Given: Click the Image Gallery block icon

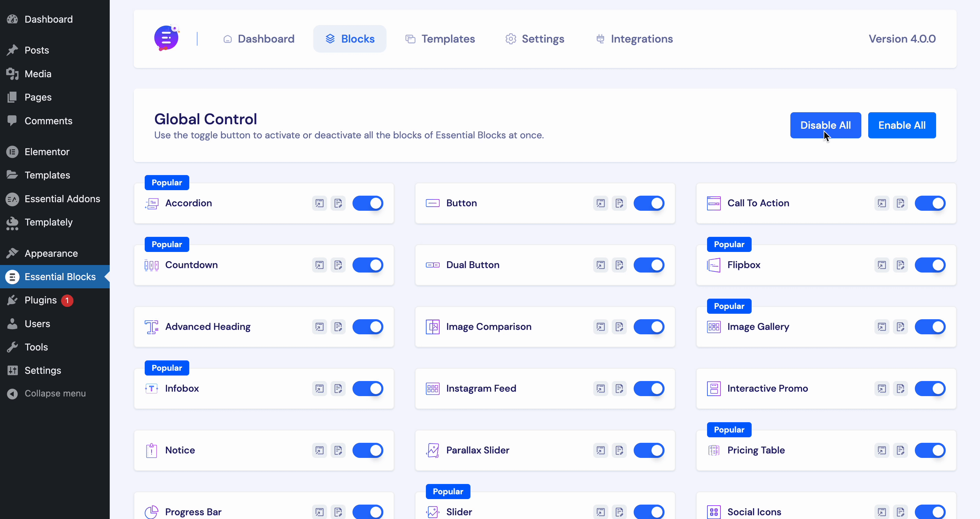Looking at the screenshot, I should 714,326.
